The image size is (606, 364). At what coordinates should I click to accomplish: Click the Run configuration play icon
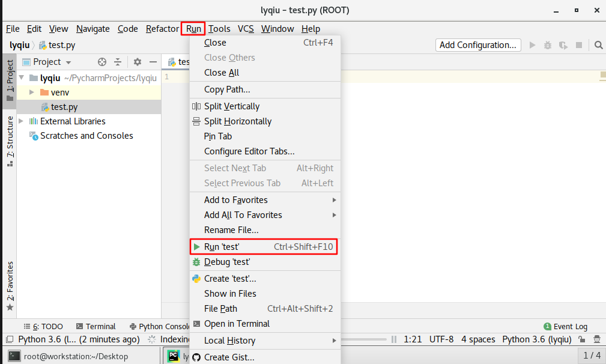pyautogui.click(x=532, y=45)
